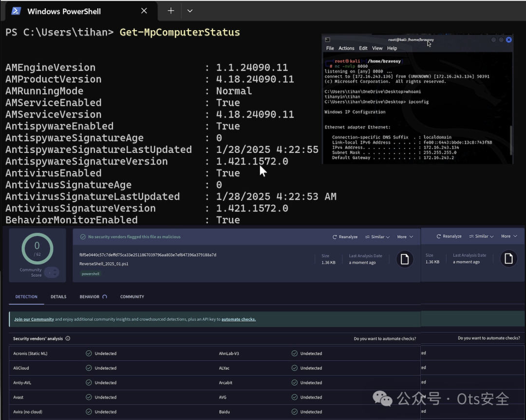Image resolution: width=526 pixels, height=420 pixels.
Task: Click AliCloud undetected check icon
Action: (x=89, y=368)
